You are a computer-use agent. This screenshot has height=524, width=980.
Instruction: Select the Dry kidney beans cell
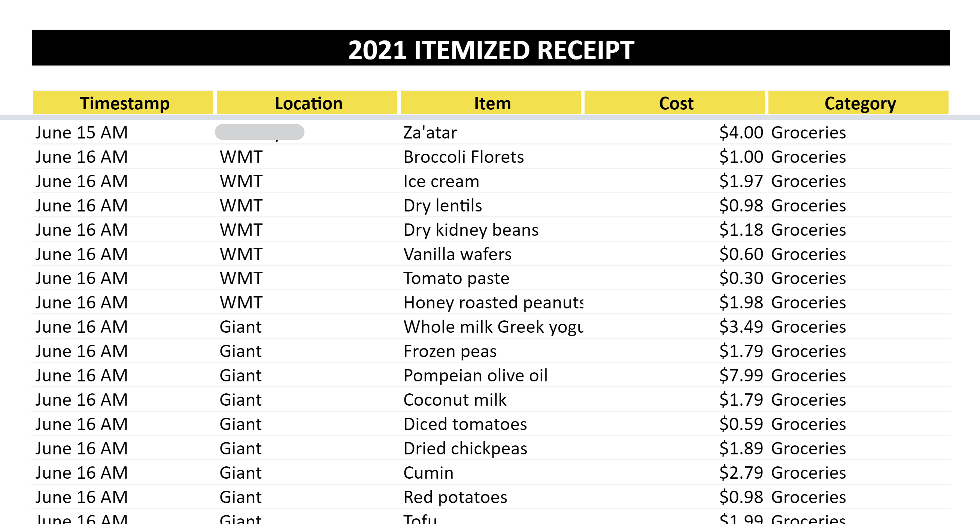click(x=471, y=230)
